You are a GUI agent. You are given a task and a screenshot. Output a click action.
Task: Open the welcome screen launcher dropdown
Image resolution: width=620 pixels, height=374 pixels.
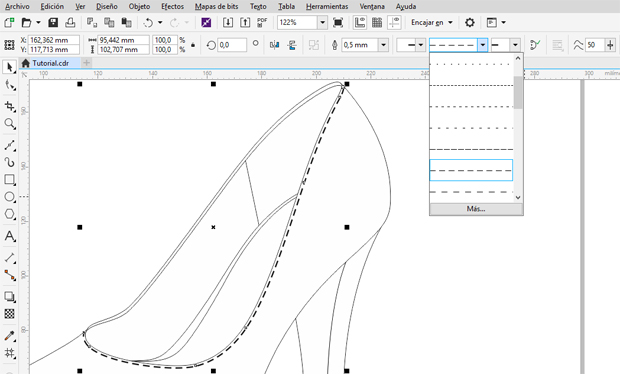[503, 23]
